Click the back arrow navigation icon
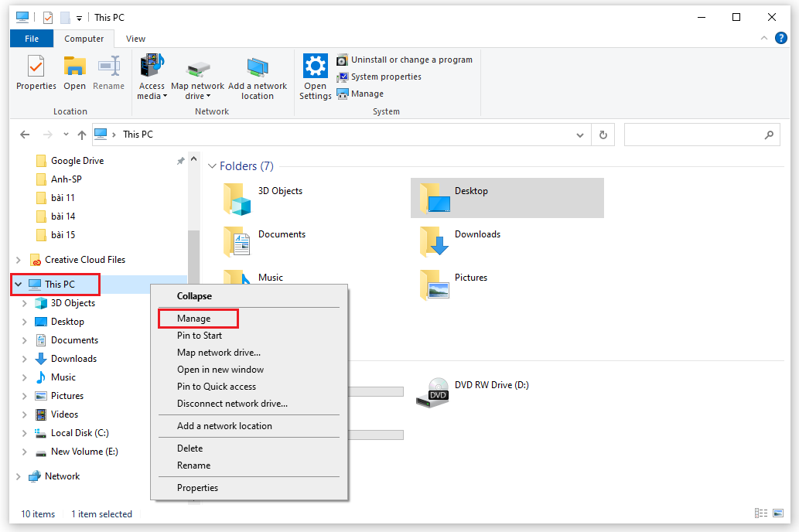799x532 pixels. tap(24, 134)
